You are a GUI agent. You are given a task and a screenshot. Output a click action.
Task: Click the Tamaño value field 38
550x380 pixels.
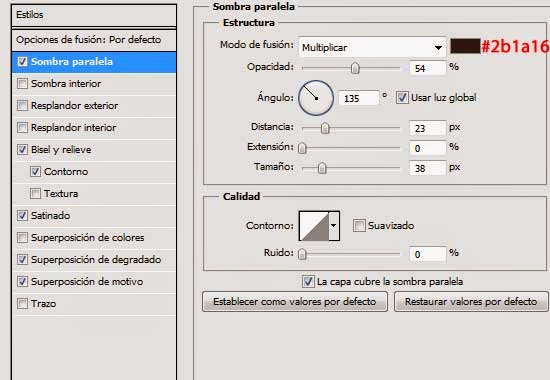(428, 168)
